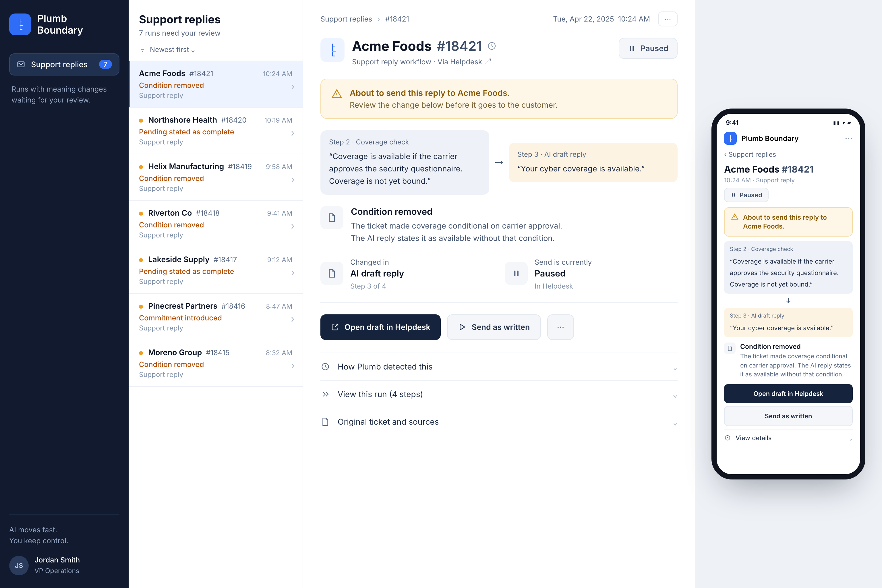
Task: Open the Support replies sidebar item
Action: click(x=64, y=65)
